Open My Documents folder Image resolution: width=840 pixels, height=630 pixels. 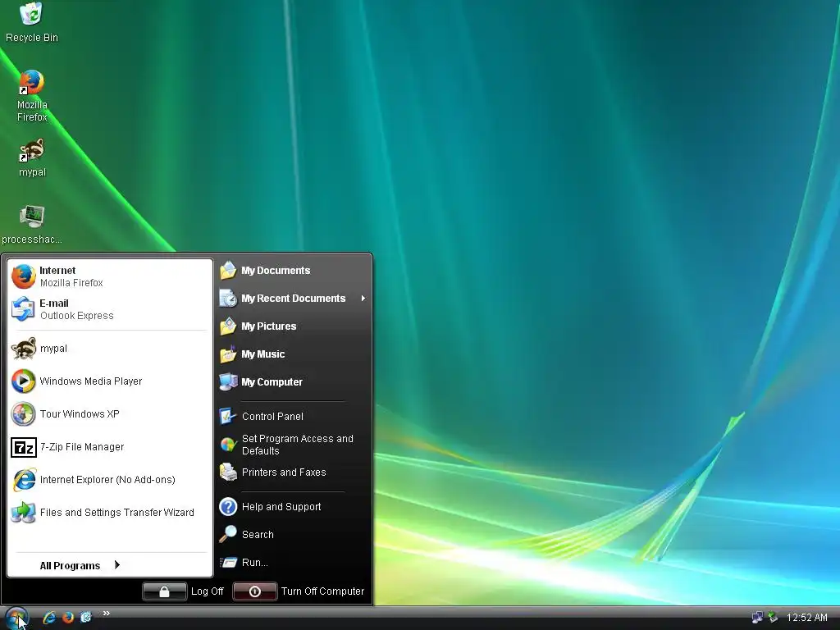tap(293, 271)
